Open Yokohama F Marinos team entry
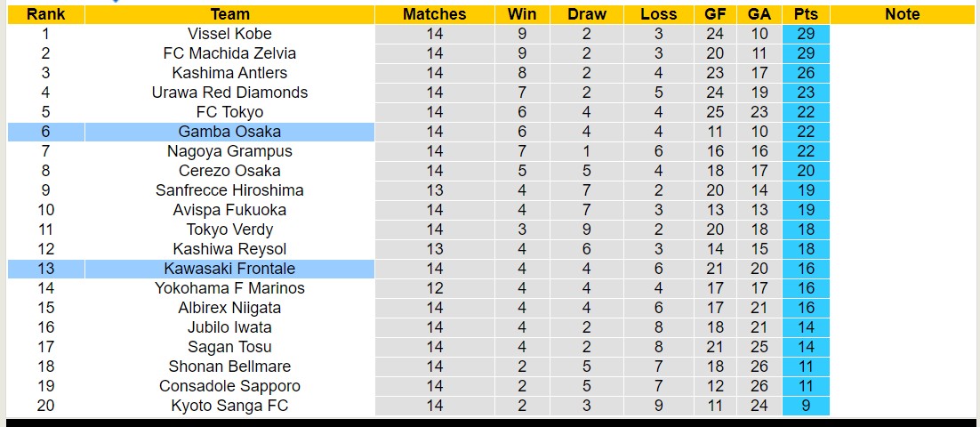Screen dimensions: 980x427 [229, 288]
